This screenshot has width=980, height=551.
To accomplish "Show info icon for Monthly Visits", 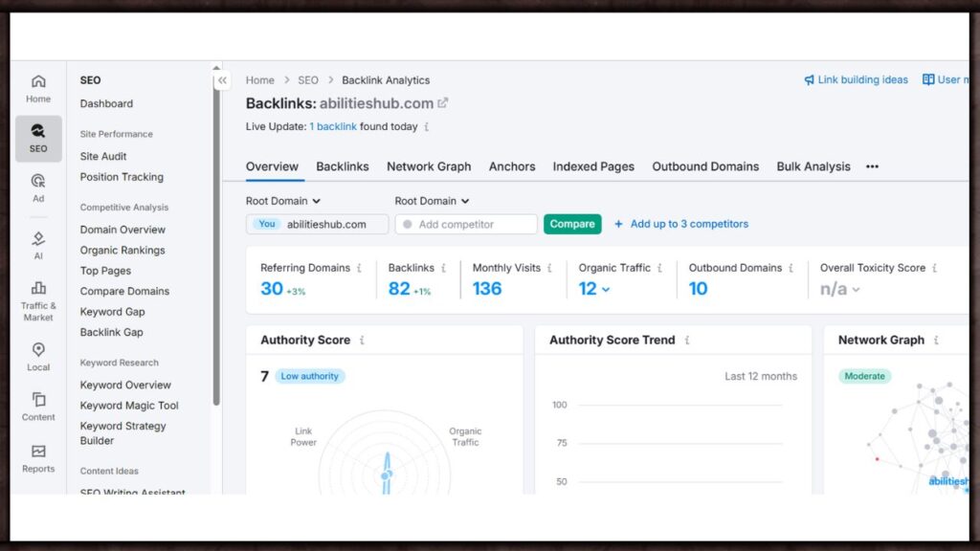I will click(549, 268).
